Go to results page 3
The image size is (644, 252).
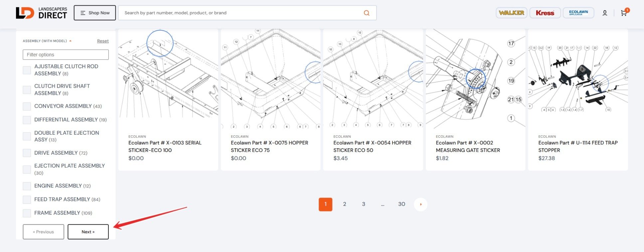tap(364, 204)
